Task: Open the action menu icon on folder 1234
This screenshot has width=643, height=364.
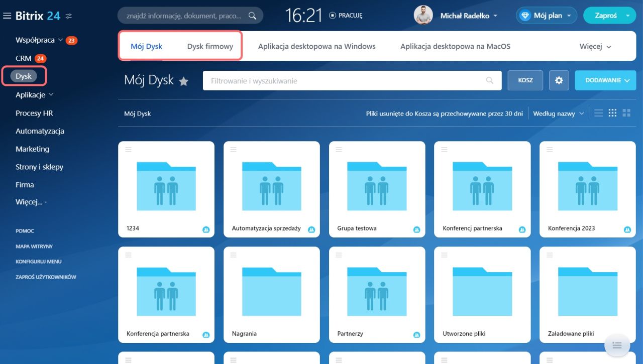Action: click(129, 150)
